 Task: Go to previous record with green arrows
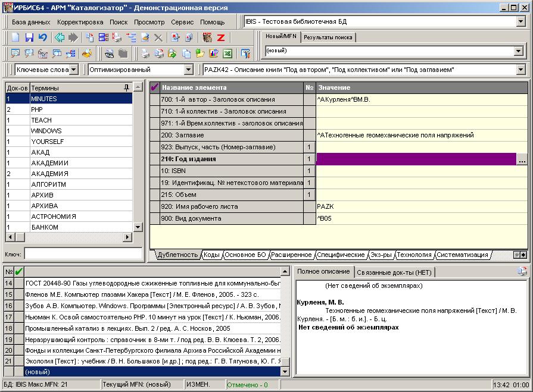click(60, 37)
